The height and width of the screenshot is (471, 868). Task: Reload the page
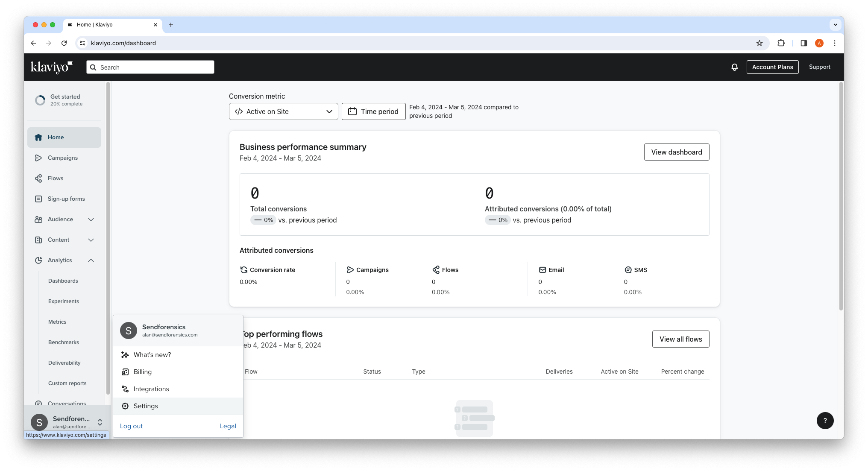click(64, 43)
